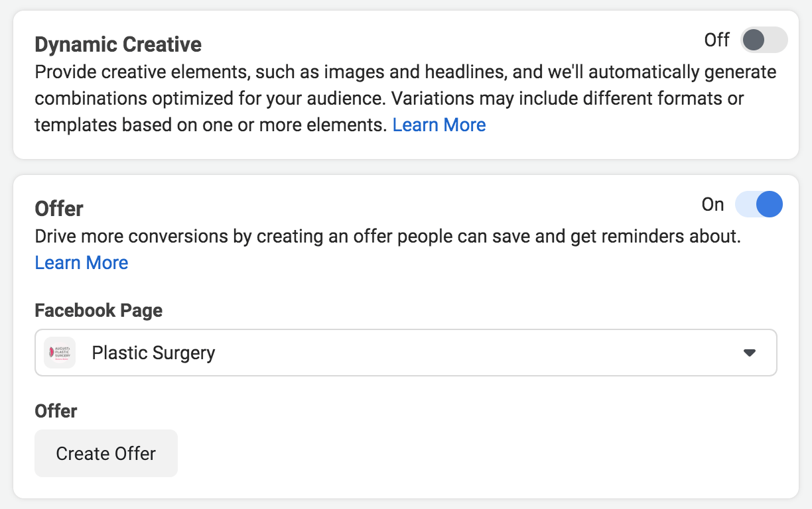The width and height of the screenshot is (812, 509).
Task: Click Learn More under the Offer section
Action: click(x=81, y=262)
